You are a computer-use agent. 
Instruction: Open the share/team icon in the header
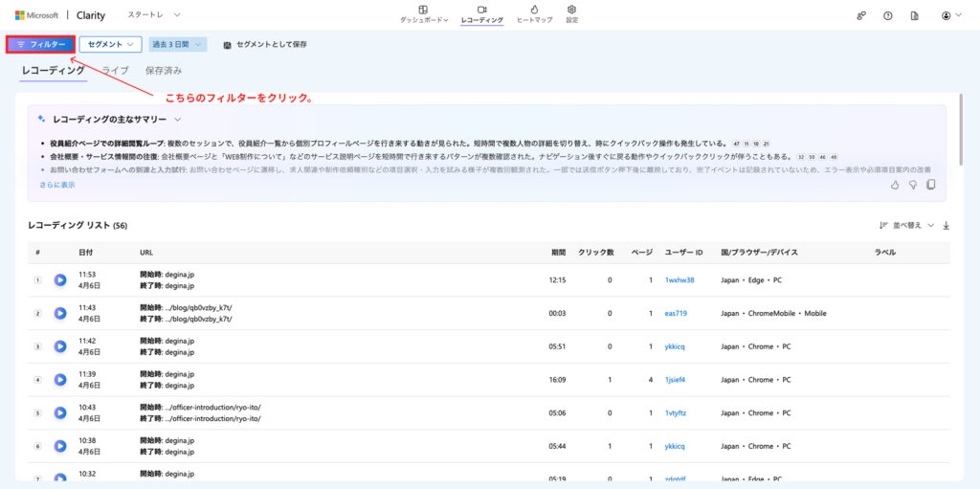point(861,15)
